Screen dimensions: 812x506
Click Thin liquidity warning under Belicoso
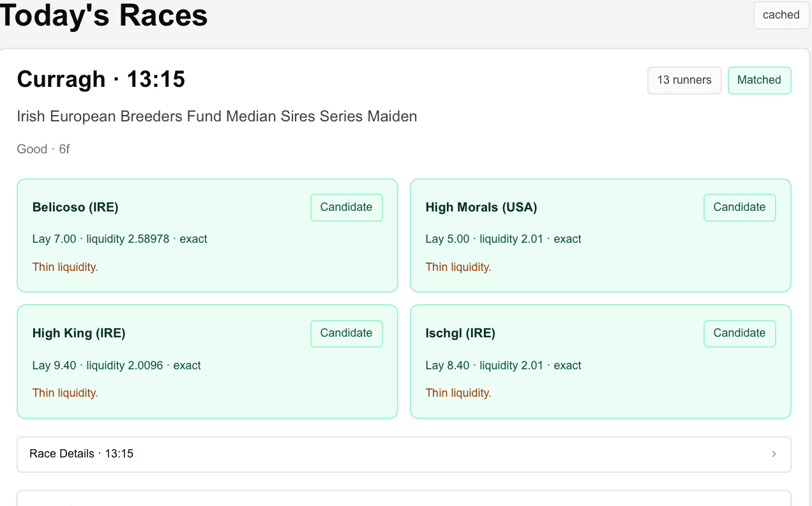[x=65, y=266]
